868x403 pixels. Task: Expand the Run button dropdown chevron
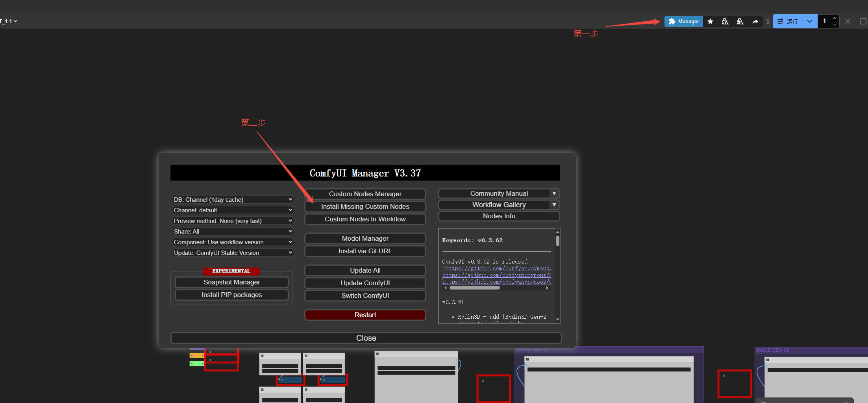click(x=809, y=22)
